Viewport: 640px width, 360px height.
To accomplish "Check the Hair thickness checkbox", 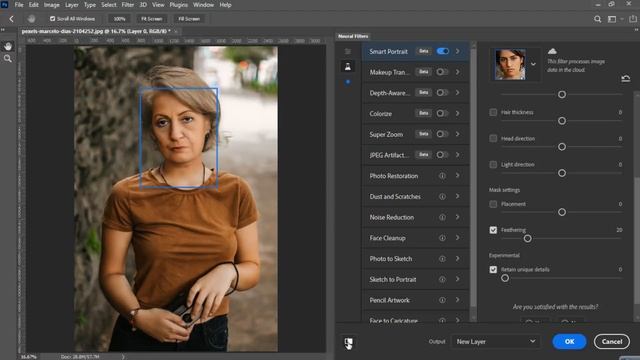I will click(x=493, y=112).
